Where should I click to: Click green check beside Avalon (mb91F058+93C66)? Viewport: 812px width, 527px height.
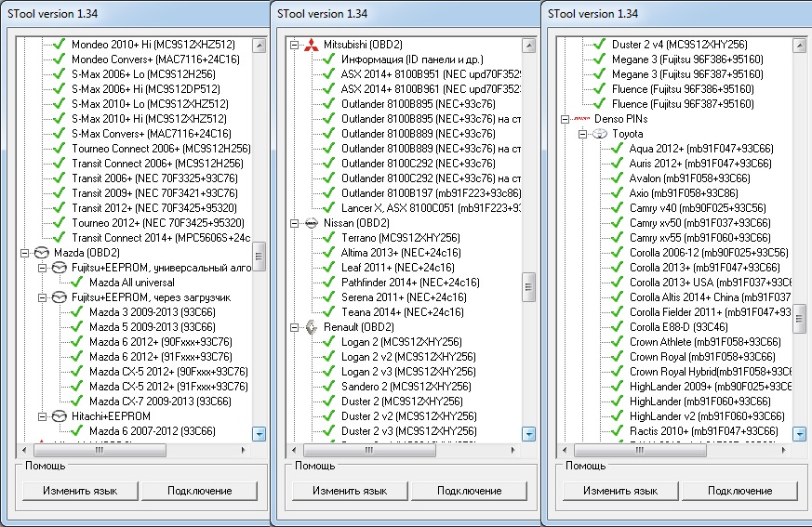point(617,178)
